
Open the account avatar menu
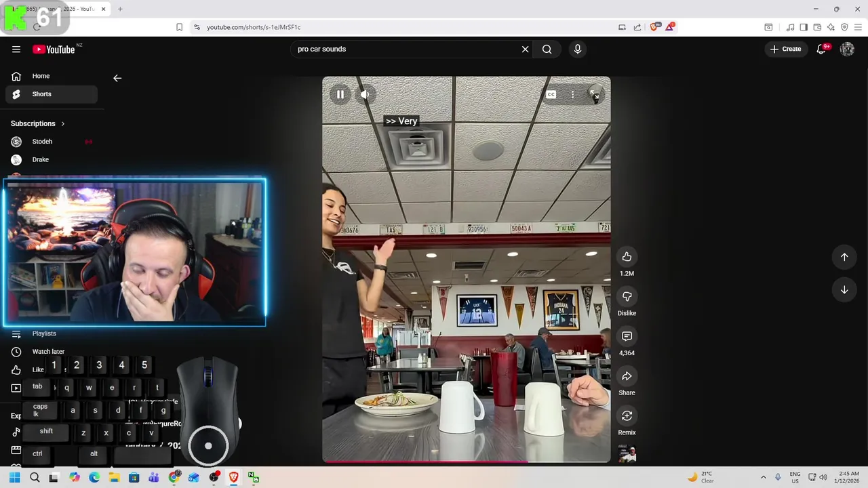[847, 49]
